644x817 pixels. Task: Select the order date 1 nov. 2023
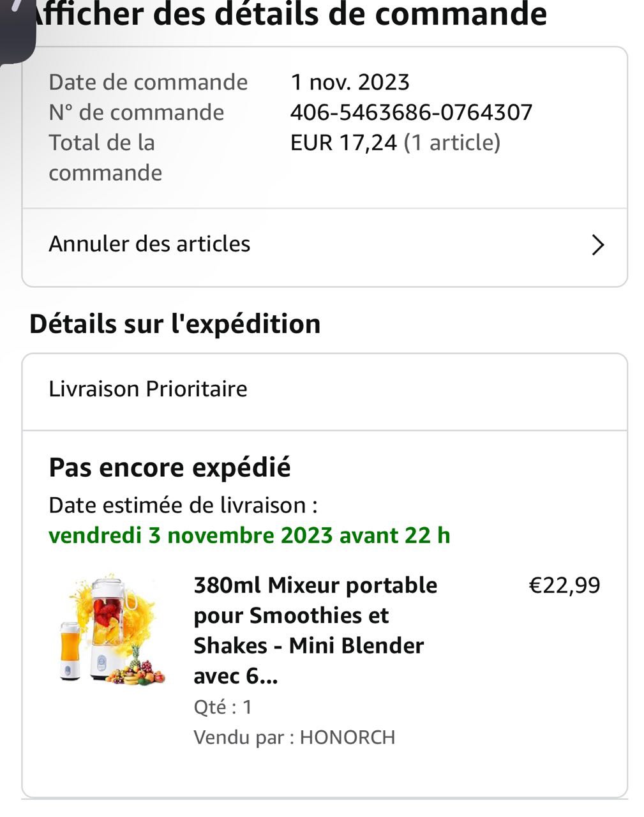350,82
